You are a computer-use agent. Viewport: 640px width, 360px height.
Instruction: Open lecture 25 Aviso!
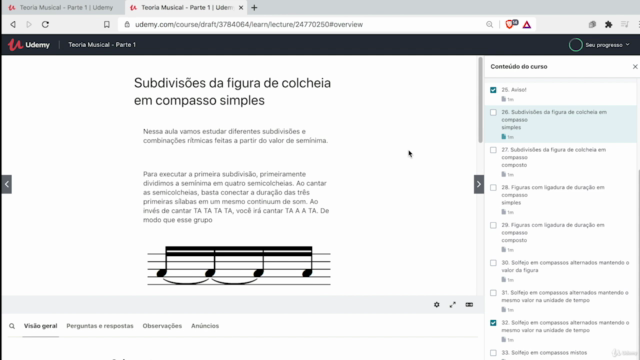[x=561, y=94]
